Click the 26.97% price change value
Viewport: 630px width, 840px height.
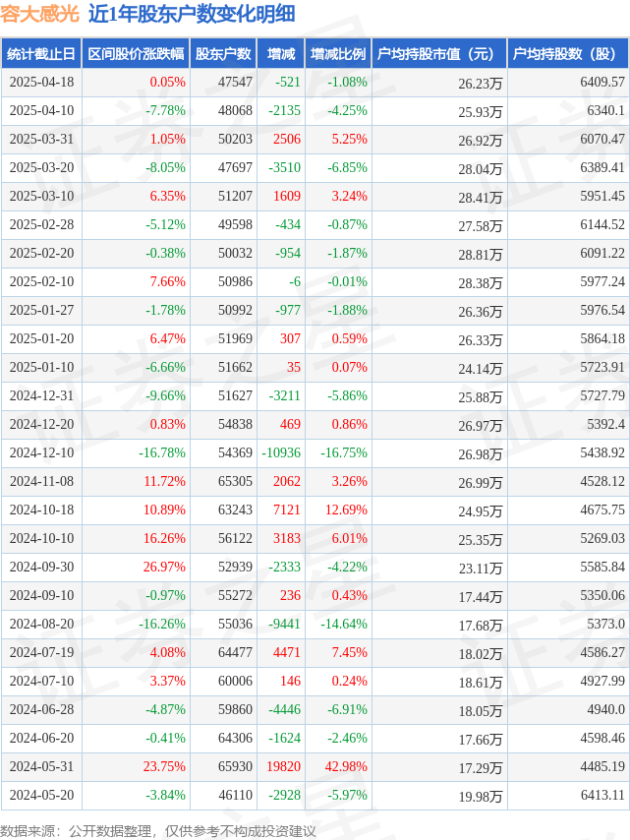click(164, 567)
